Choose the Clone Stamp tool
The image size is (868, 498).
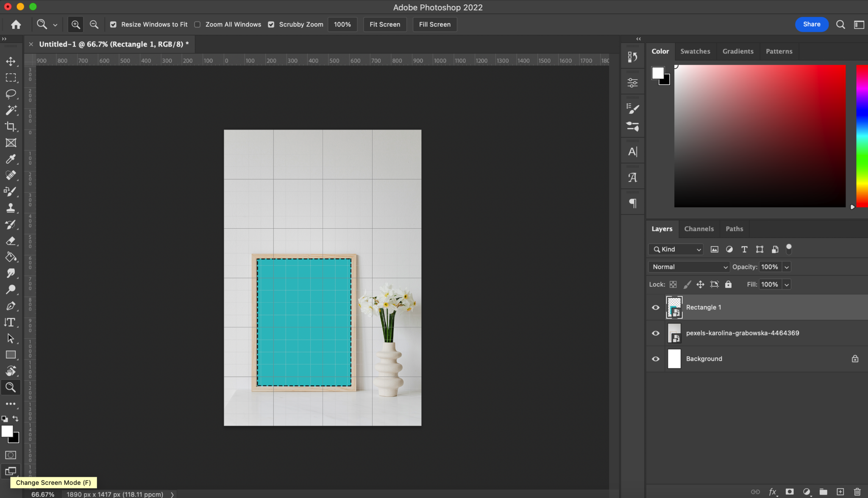(11, 207)
